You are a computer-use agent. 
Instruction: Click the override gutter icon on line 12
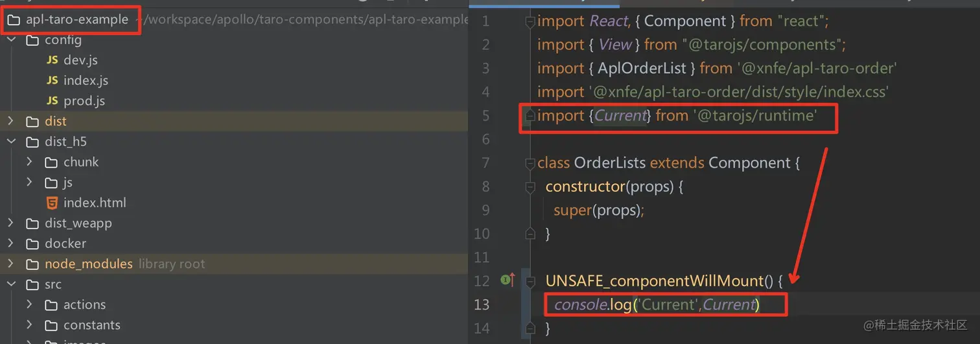tap(507, 281)
